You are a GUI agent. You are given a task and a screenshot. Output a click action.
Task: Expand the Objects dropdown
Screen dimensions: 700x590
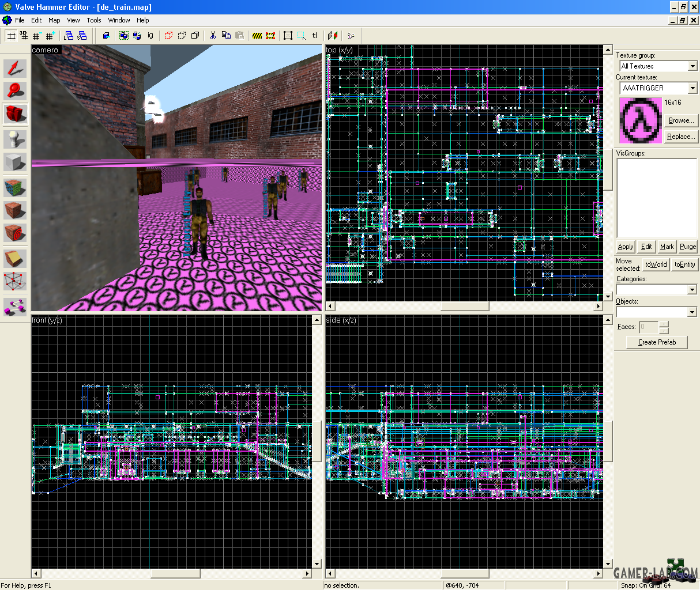692,312
